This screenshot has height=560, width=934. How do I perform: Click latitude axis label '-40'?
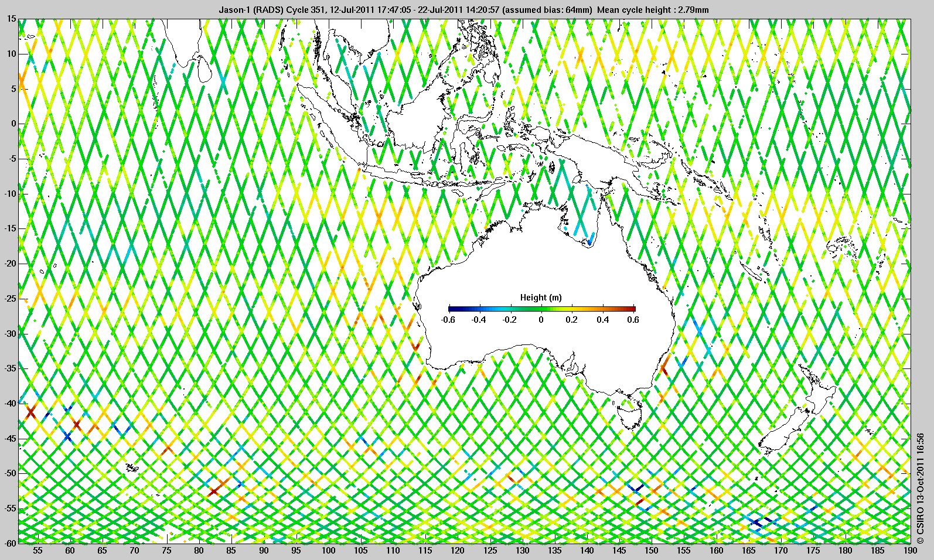(x=10, y=403)
